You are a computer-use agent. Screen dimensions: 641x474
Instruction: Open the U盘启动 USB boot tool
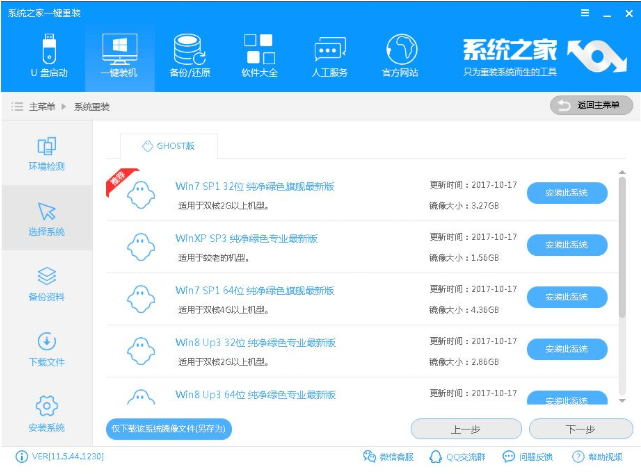(x=46, y=54)
